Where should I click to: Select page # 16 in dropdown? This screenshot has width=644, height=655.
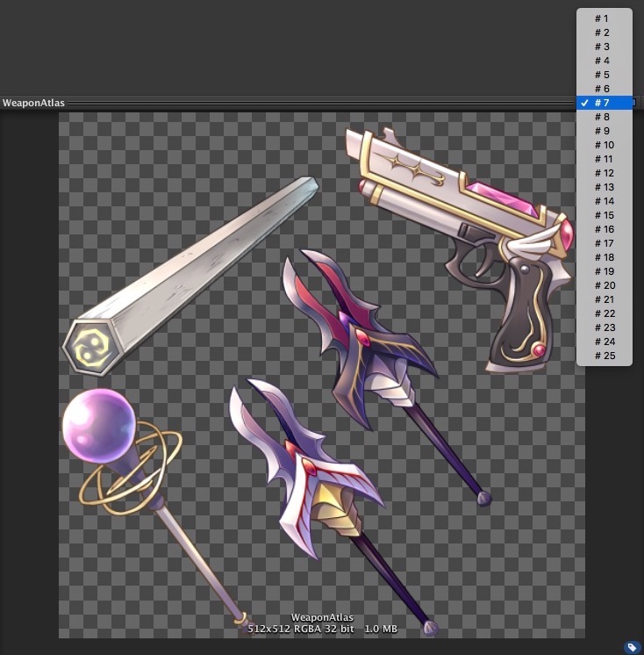(604, 229)
